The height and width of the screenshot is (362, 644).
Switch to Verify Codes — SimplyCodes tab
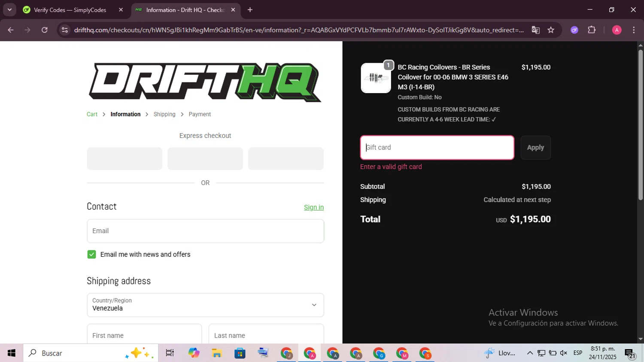pyautogui.click(x=70, y=10)
